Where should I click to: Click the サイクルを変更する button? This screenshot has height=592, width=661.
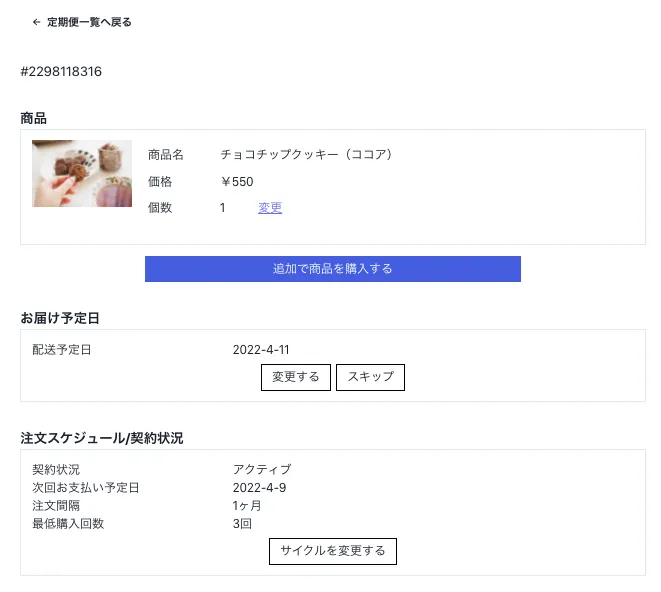pyautogui.click(x=333, y=551)
